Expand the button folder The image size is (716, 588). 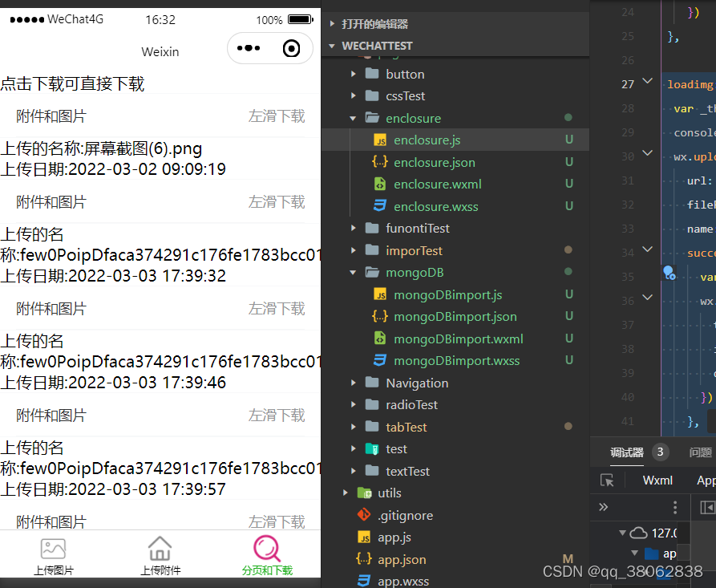pyautogui.click(x=353, y=74)
